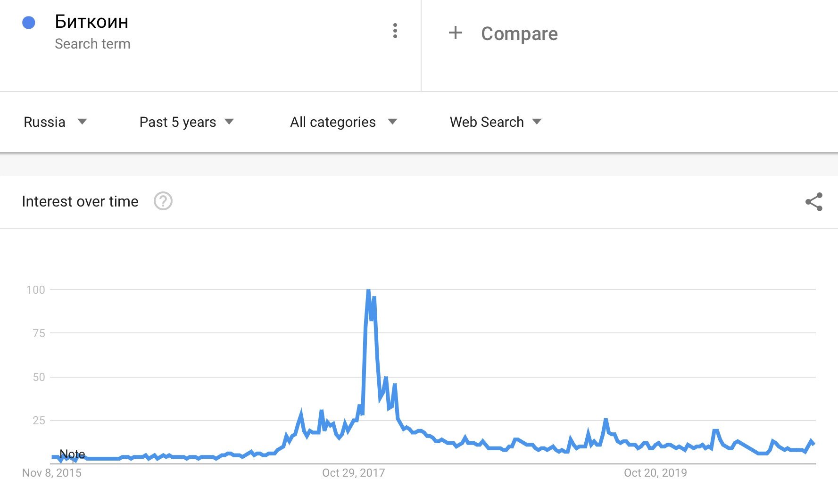838x504 pixels.
Task: Expand the Past 5 years time range
Action: 186,122
